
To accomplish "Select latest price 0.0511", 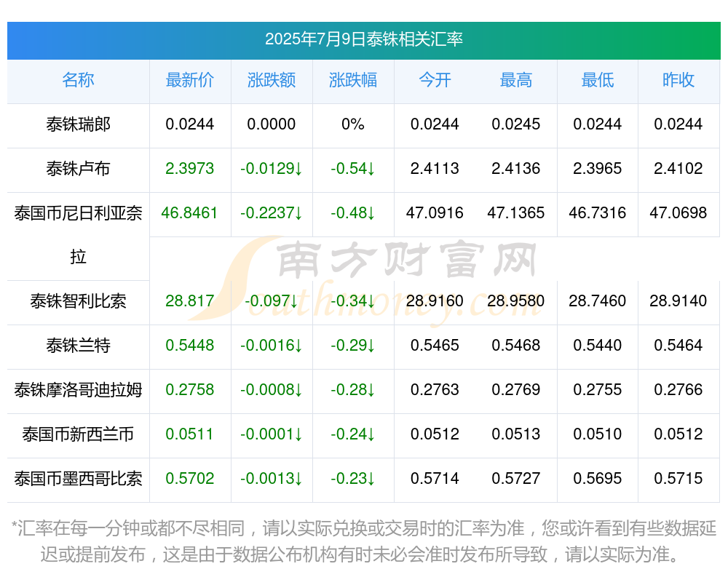I will (189, 434).
